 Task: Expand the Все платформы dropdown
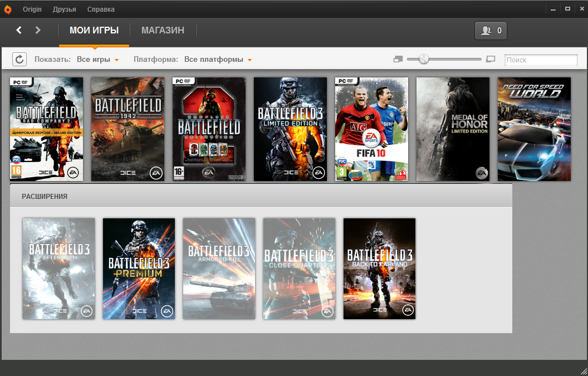[x=218, y=59]
